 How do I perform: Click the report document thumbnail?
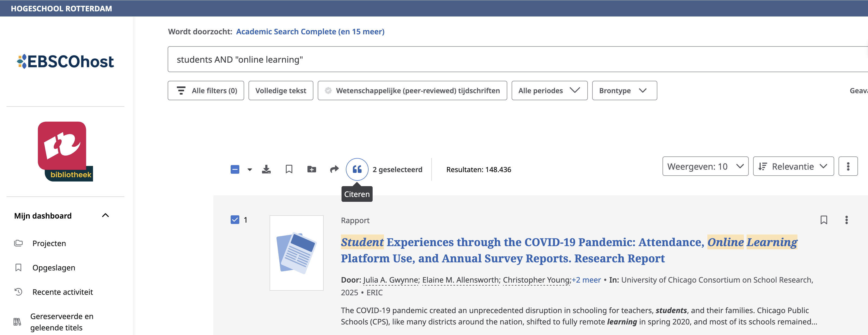pyautogui.click(x=296, y=253)
